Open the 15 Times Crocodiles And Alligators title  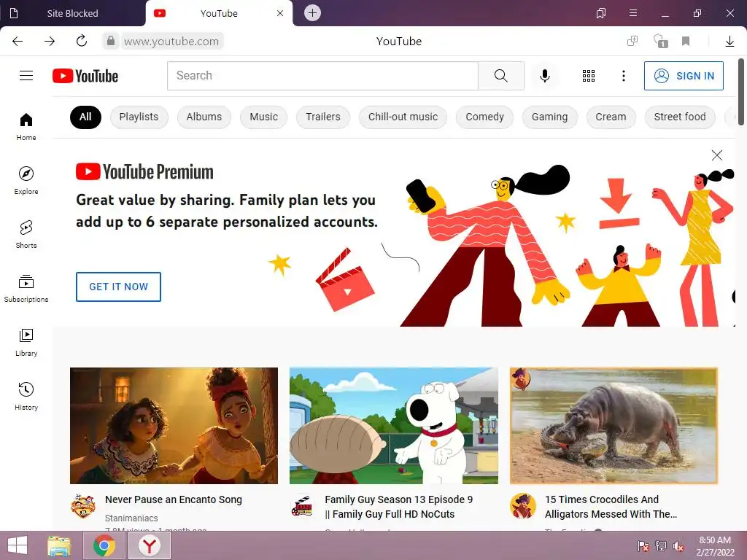[x=611, y=507]
